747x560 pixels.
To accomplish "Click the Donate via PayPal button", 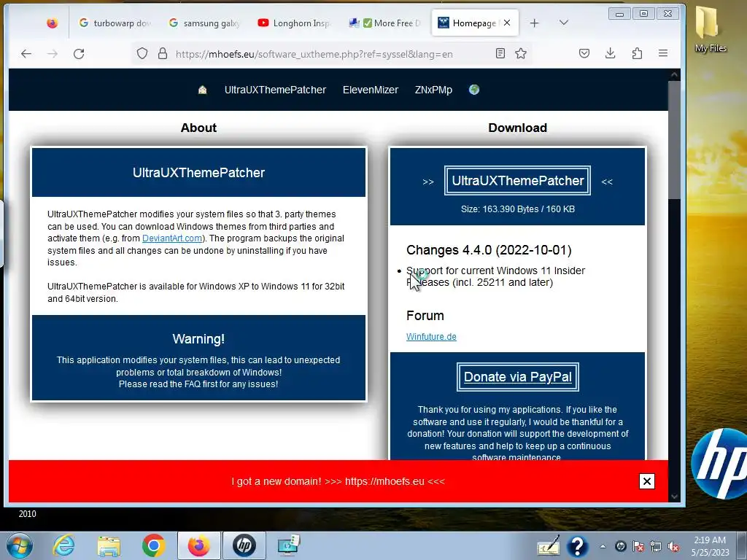I will point(517,377).
